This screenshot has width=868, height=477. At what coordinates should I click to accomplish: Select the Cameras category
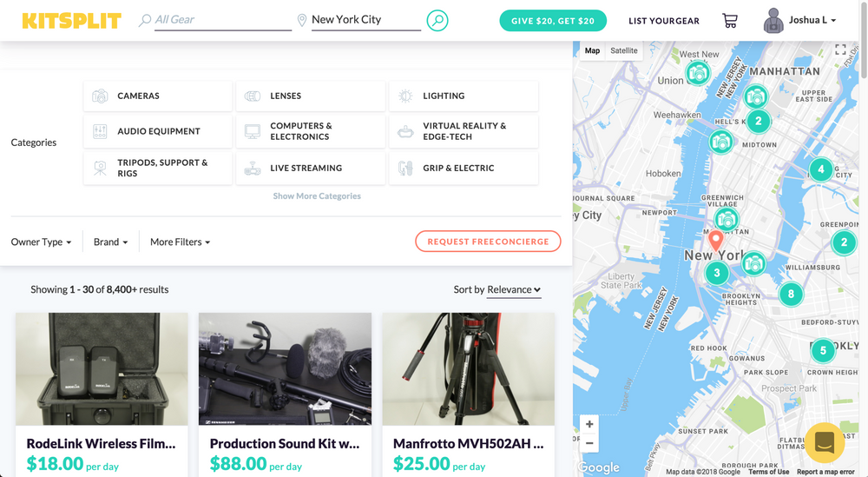(x=158, y=96)
